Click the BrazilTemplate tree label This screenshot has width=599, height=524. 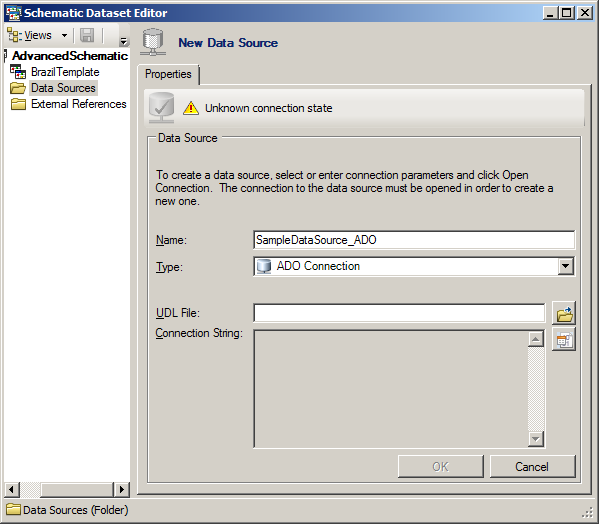65,72
